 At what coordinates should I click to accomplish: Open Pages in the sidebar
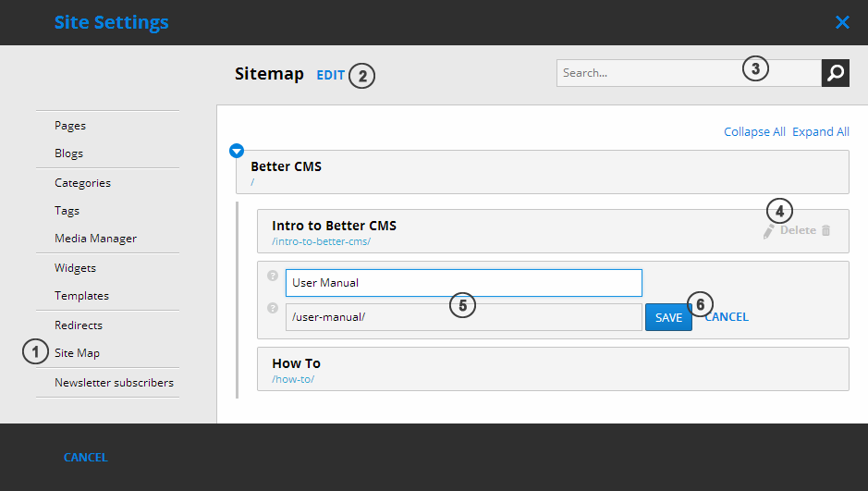click(70, 126)
